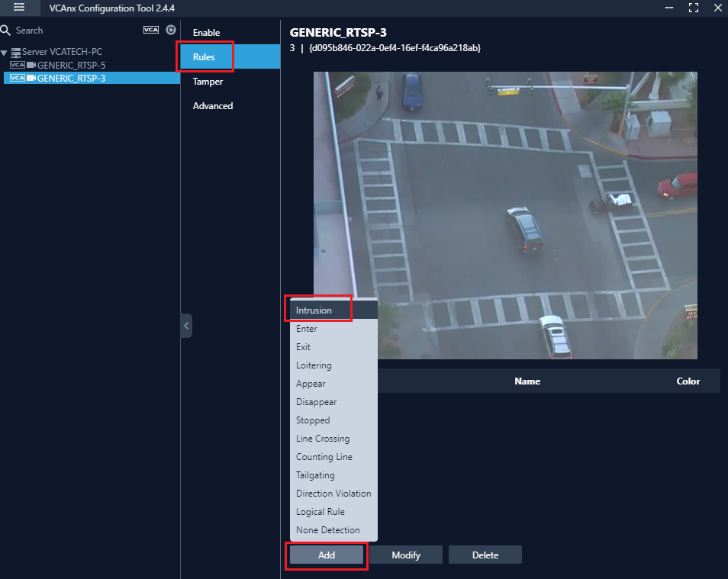The height and width of the screenshot is (579, 728).
Task: Click the Delete button
Action: point(485,555)
